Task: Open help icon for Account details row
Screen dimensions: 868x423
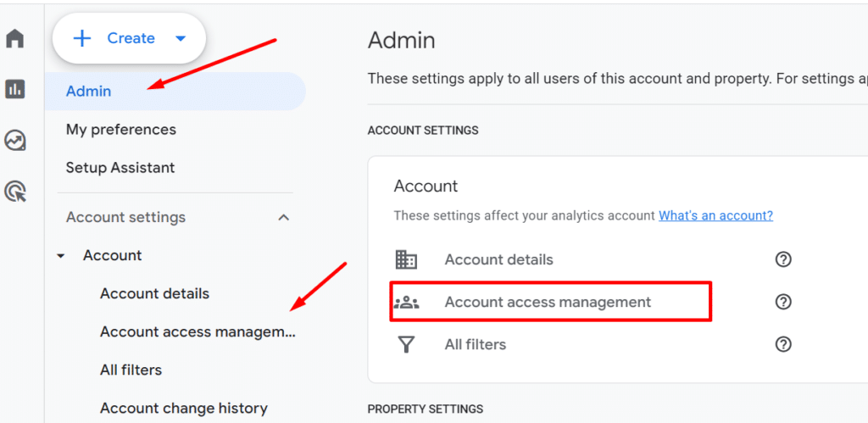Action: (783, 259)
